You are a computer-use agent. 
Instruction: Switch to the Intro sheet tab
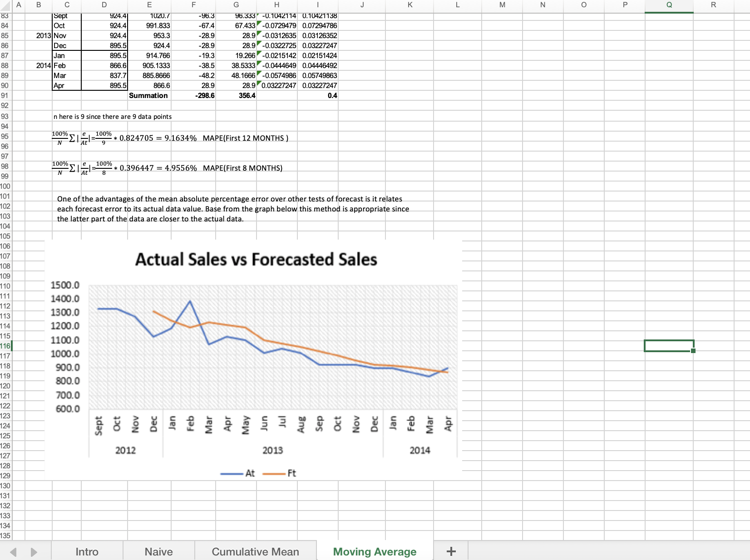point(87,551)
